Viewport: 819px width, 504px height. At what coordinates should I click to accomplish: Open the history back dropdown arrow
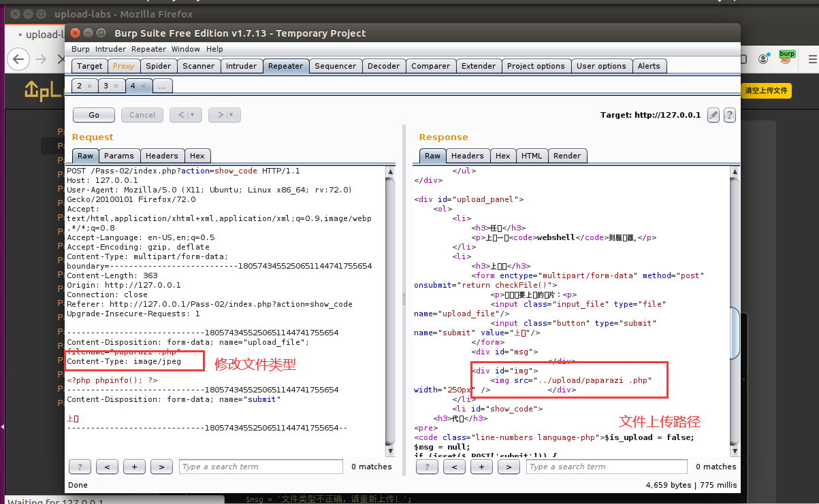point(193,115)
